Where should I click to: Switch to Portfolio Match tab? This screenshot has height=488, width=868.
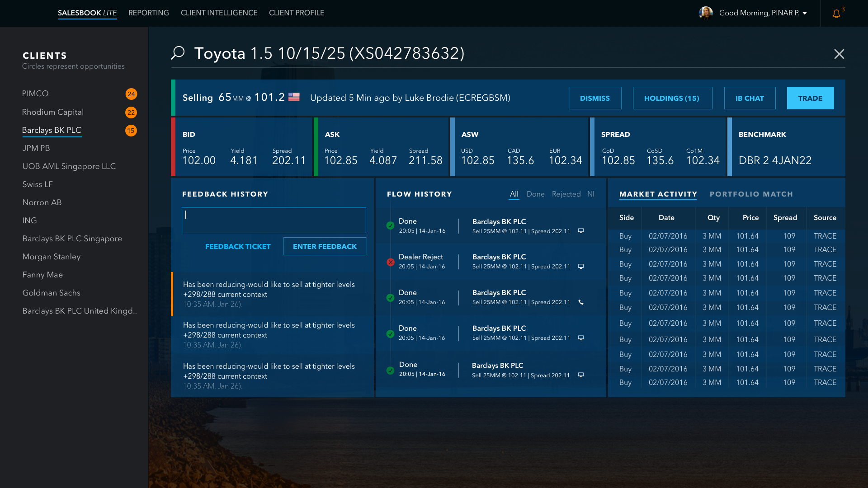[751, 194]
